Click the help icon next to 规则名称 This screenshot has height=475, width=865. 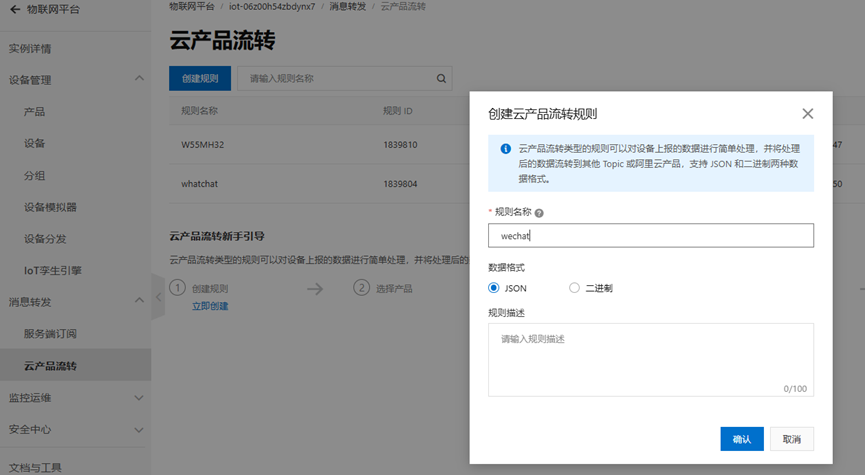pyautogui.click(x=539, y=213)
